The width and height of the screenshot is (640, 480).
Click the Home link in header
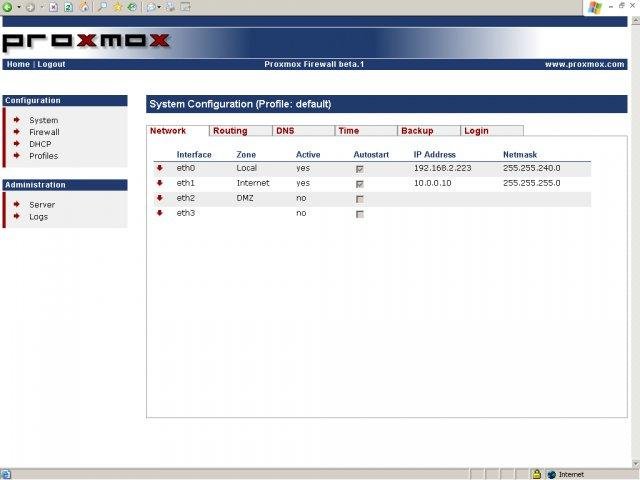coord(18,64)
